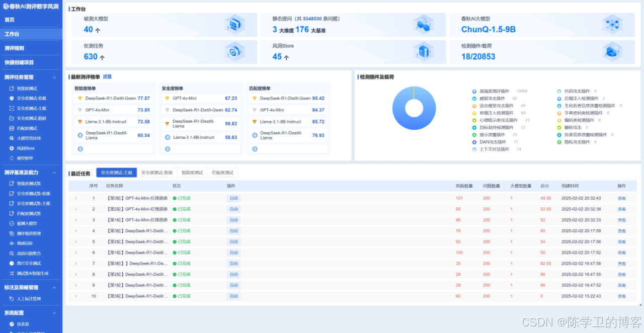Viewport: 644px width, 333px height.
Task: Click the 被测大模型 card icon
Action: pyautogui.click(x=234, y=24)
